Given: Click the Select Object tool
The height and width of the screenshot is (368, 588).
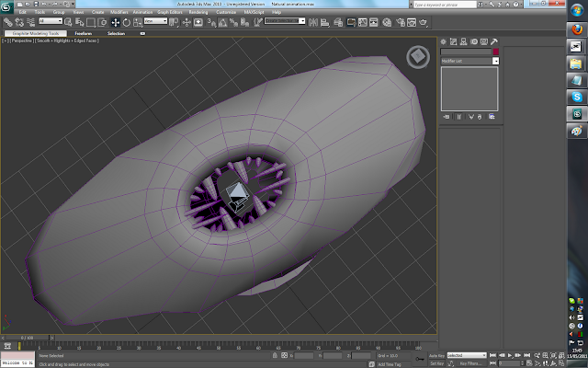Looking at the screenshot, I should (x=68, y=22).
